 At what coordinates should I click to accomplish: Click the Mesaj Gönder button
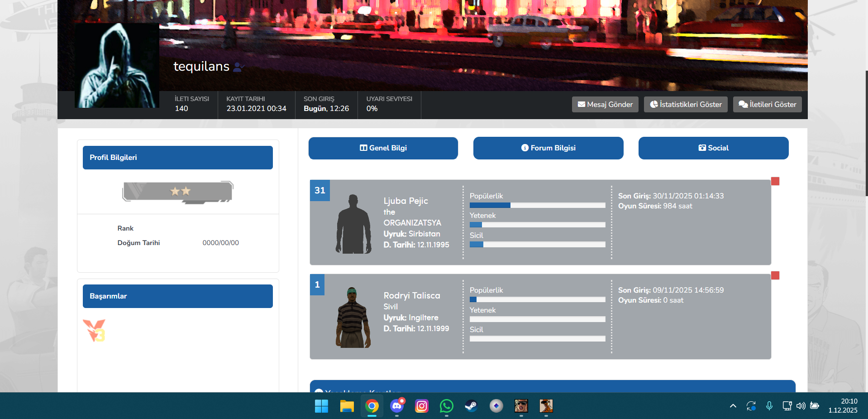[605, 104]
